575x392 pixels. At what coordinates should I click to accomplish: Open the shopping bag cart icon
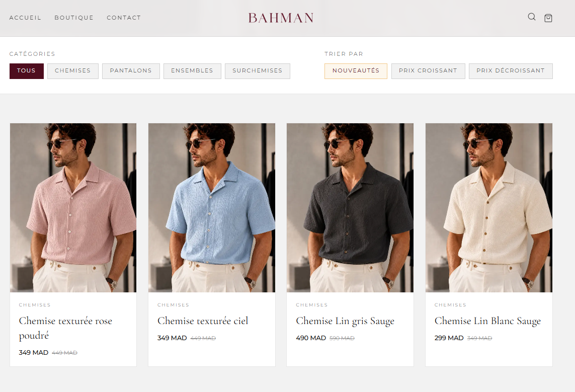pos(548,18)
